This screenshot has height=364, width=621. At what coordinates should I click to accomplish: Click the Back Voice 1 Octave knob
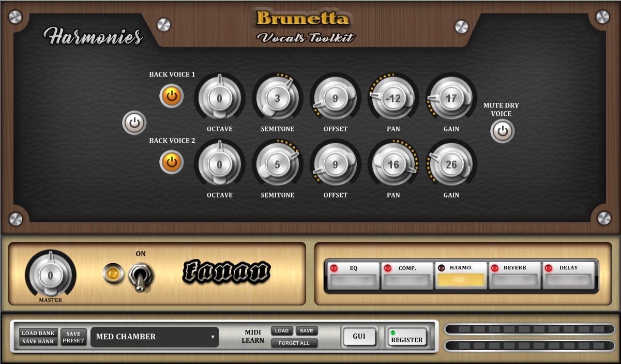(219, 98)
